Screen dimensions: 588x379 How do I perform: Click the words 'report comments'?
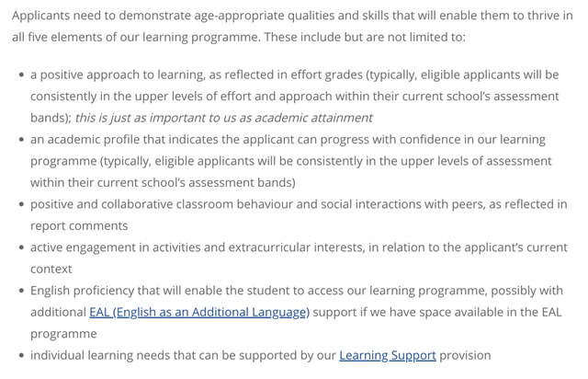79,225
